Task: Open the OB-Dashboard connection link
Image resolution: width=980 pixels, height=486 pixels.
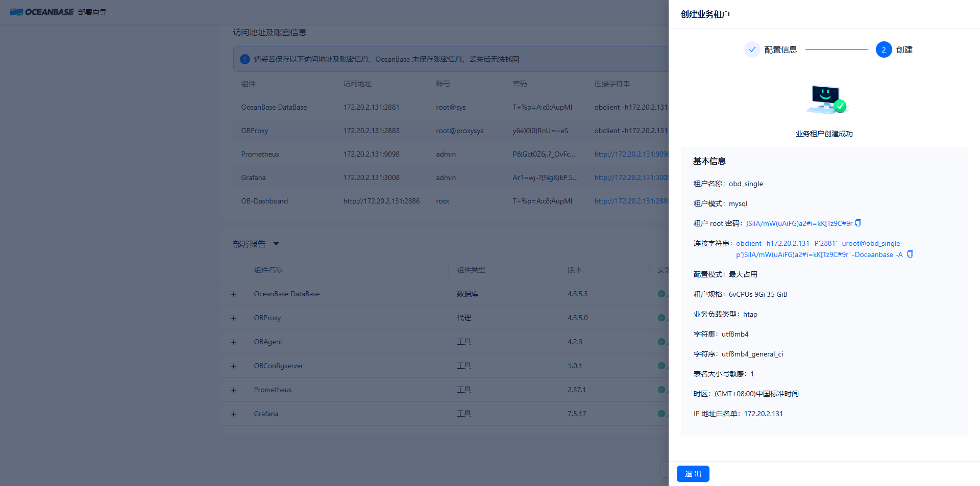Action: 631,201
